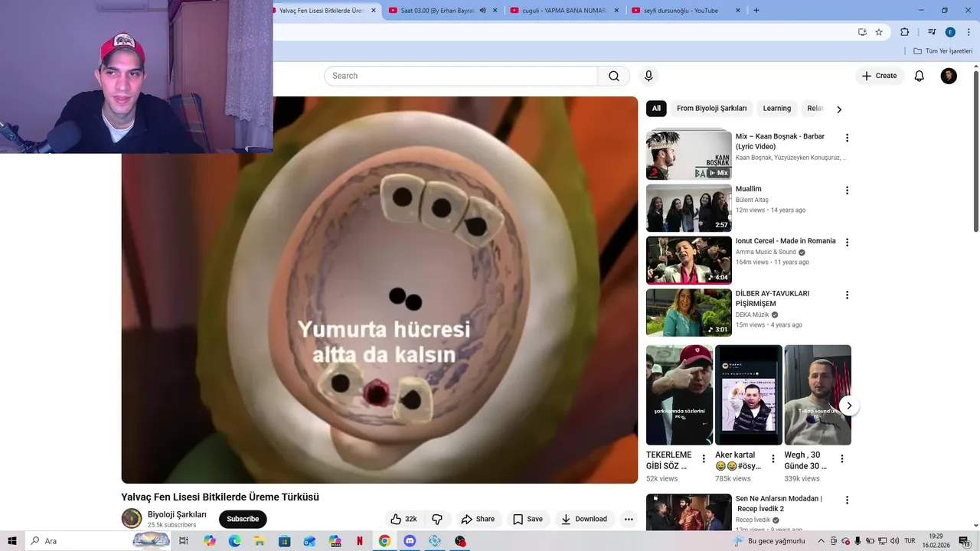The width and height of the screenshot is (980, 551).
Task: Click the Download button
Action: pyautogui.click(x=584, y=519)
